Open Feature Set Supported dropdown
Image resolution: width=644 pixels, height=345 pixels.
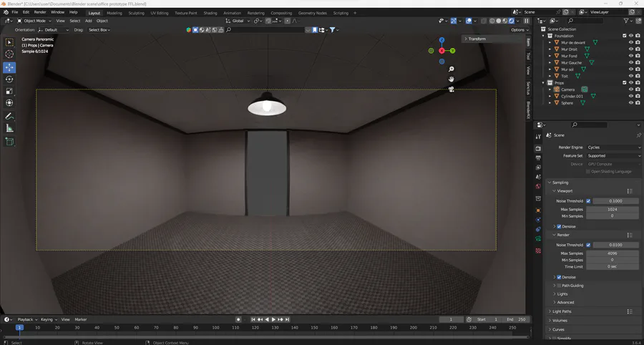click(614, 156)
